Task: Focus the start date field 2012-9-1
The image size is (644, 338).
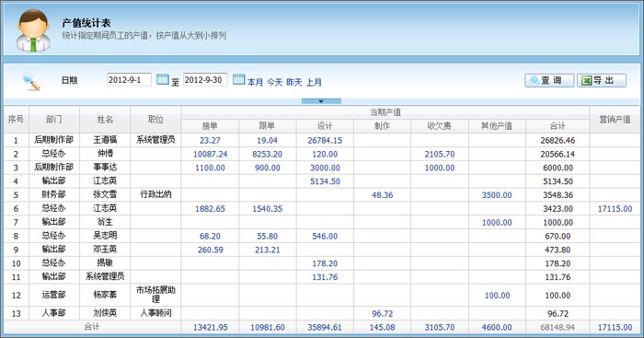Action: (x=129, y=80)
